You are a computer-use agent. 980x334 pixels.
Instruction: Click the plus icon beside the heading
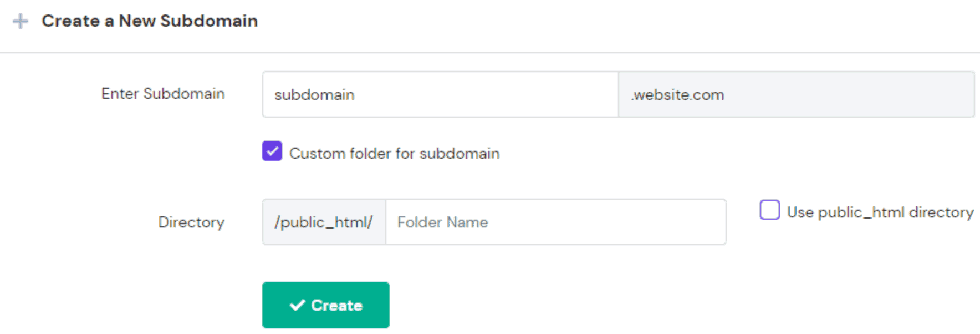[x=21, y=21]
